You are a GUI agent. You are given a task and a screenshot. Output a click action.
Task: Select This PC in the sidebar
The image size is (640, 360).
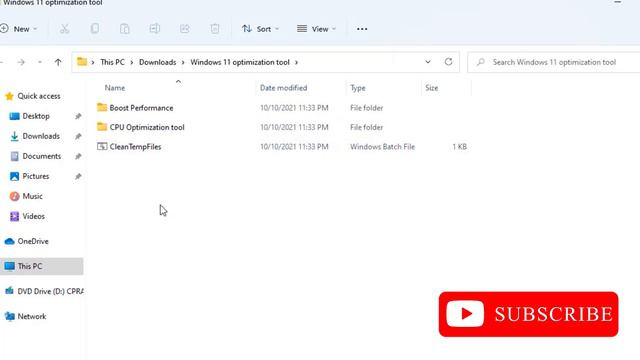pos(42,266)
